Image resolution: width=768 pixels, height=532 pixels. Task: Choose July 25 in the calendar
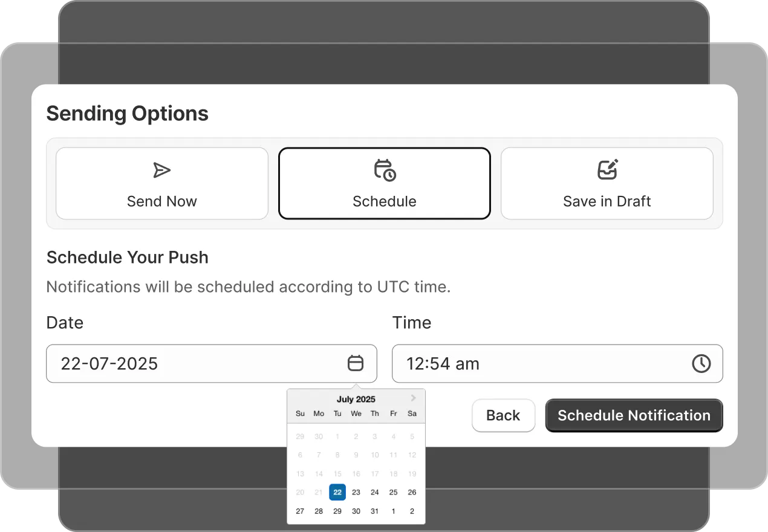[x=393, y=492]
